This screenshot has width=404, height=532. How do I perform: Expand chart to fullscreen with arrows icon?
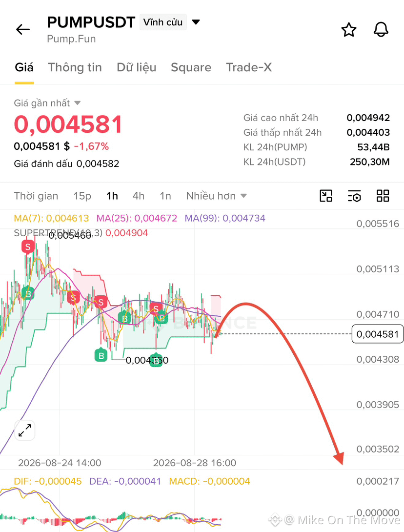coord(25,430)
